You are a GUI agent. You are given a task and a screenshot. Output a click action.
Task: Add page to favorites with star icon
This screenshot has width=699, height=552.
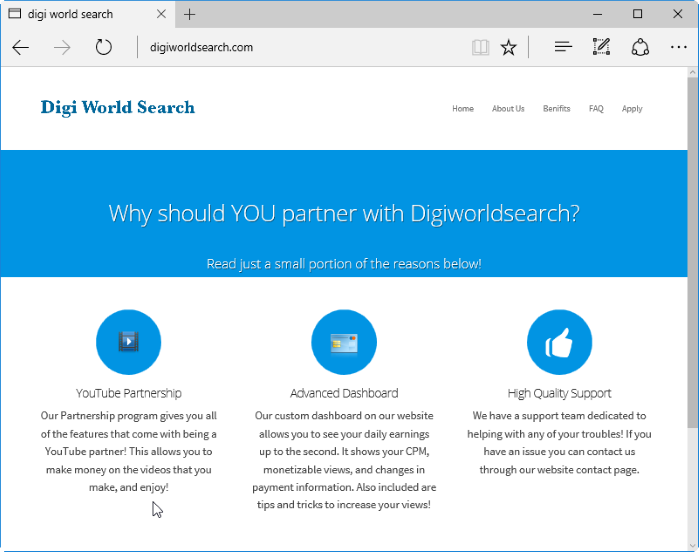click(x=508, y=47)
